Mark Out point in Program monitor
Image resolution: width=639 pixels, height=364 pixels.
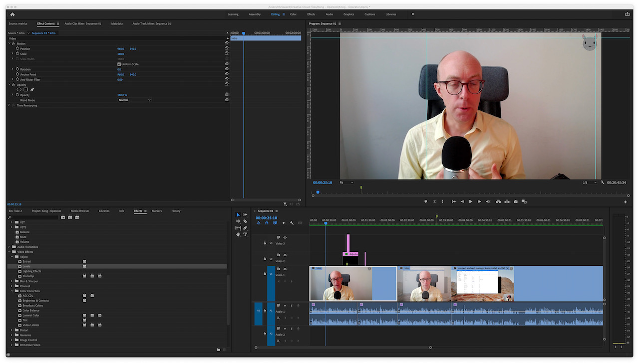coord(443,201)
